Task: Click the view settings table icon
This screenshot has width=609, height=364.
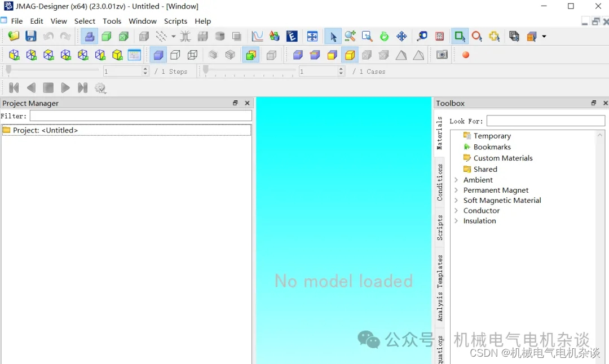Action: (x=134, y=55)
